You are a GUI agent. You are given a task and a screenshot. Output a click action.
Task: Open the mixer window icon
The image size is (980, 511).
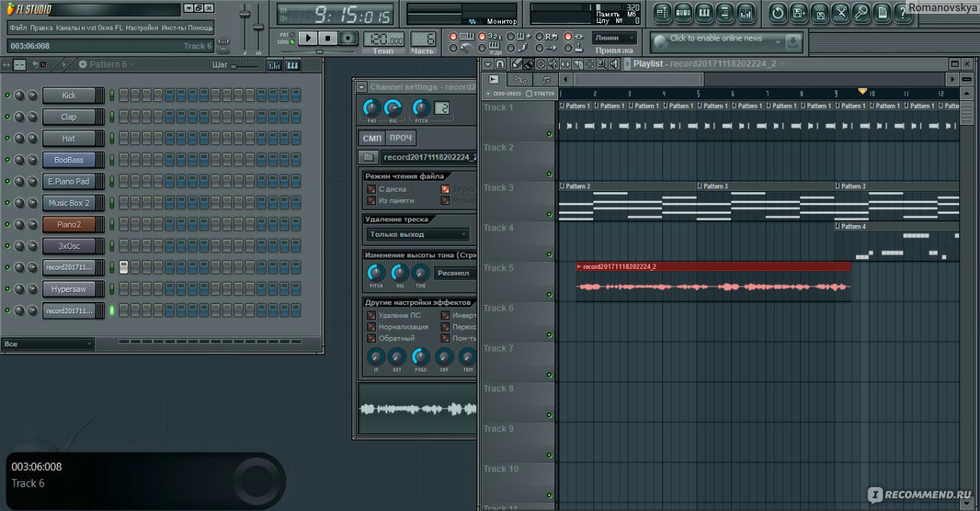point(745,12)
